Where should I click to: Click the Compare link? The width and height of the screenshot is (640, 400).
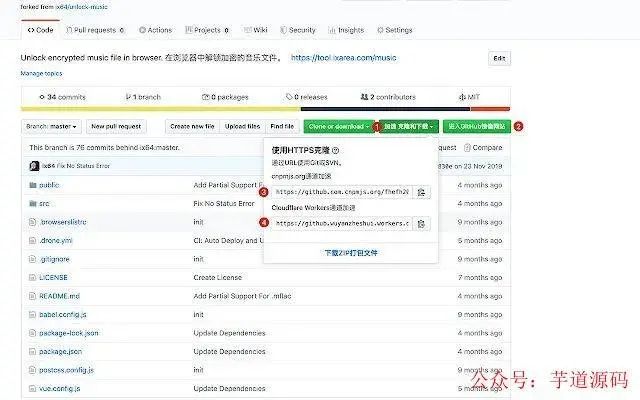click(x=483, y=148)
